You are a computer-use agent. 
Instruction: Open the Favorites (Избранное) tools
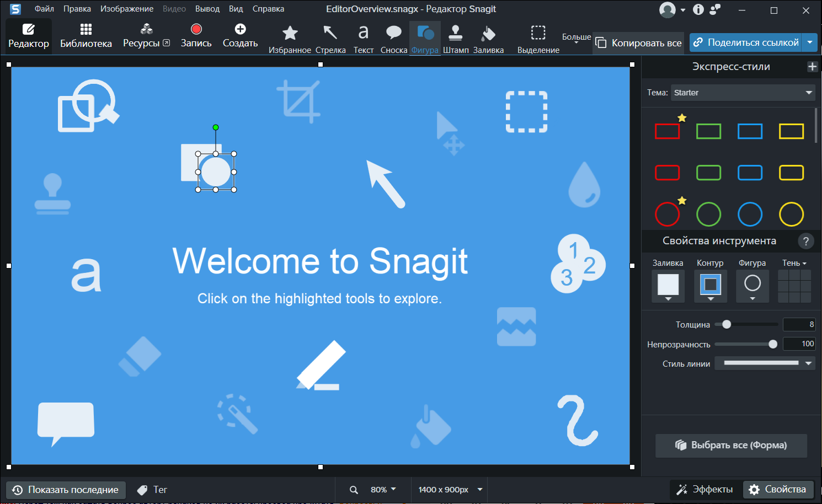coord(290,39)
